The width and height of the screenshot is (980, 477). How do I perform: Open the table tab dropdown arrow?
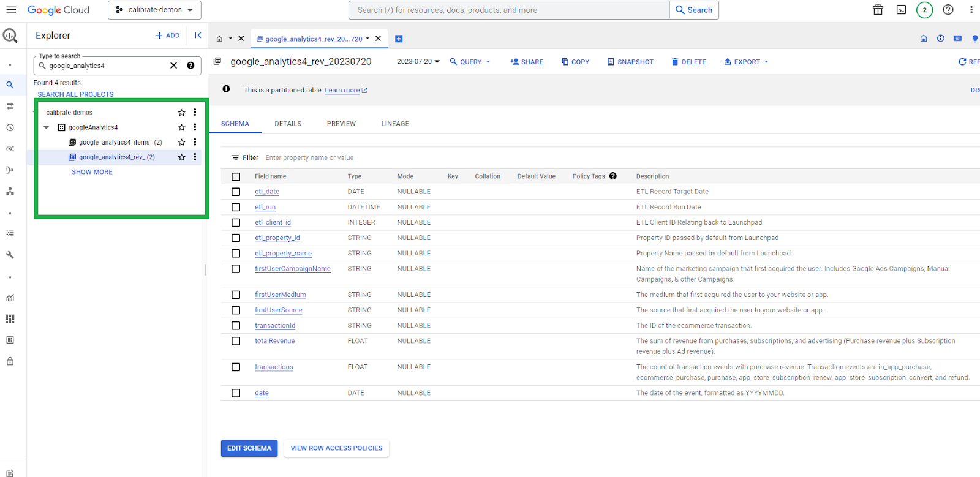pos(367,39)
